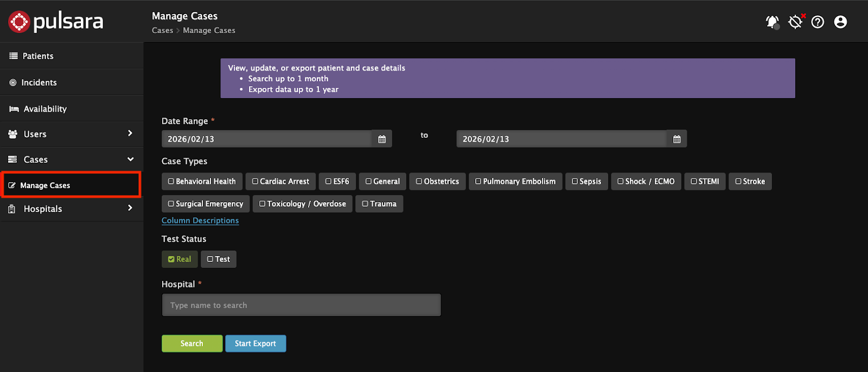
Task: Click the Pulsara logo
Action: tap(56, 22)
